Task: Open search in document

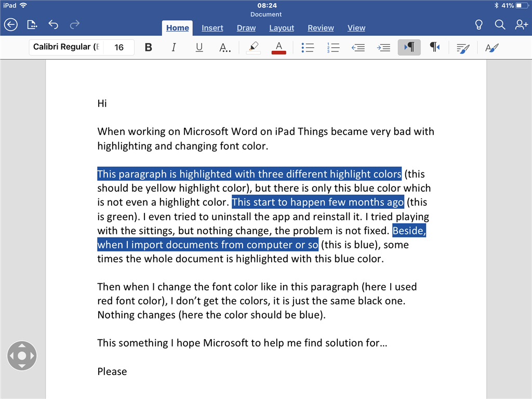Action: tap(500, 25)
